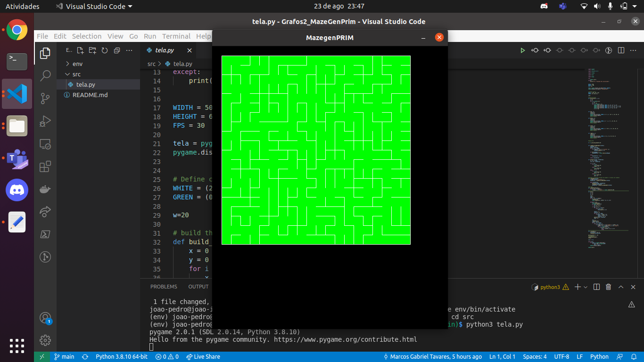Open the Remote Explorer view

45,144
